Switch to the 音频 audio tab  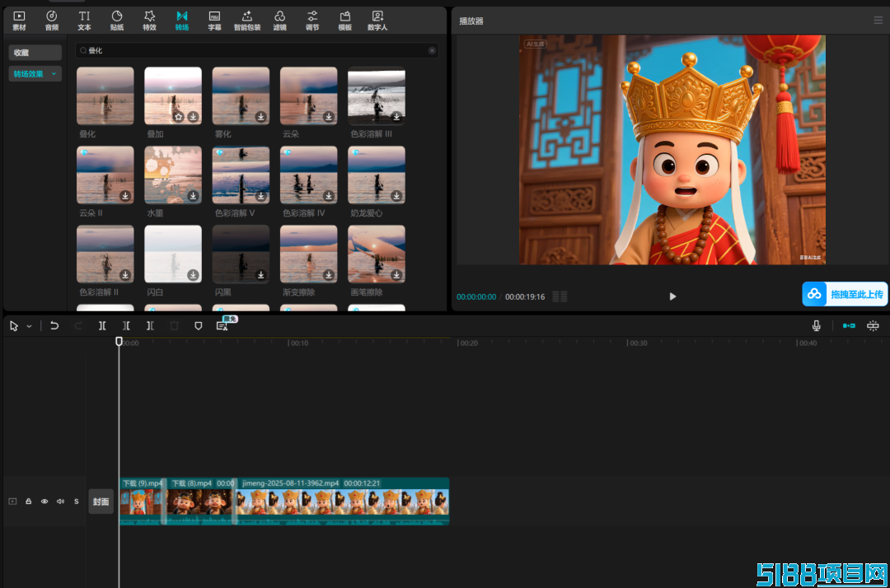click(52, 21)
